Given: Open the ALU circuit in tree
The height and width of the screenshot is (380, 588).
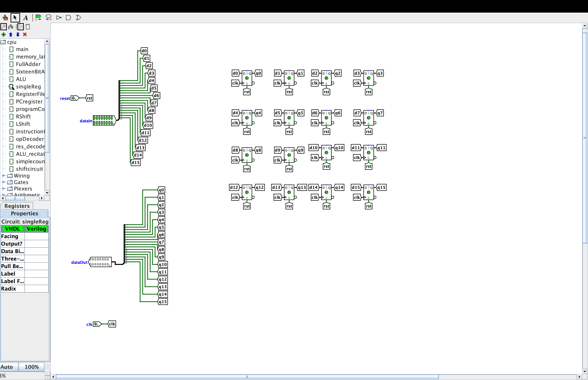Looking at the screenshot, I should point(21,79).
